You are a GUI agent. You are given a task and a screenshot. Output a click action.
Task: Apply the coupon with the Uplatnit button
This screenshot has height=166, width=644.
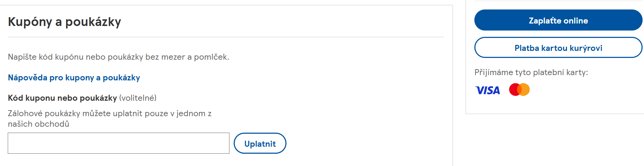260,144
